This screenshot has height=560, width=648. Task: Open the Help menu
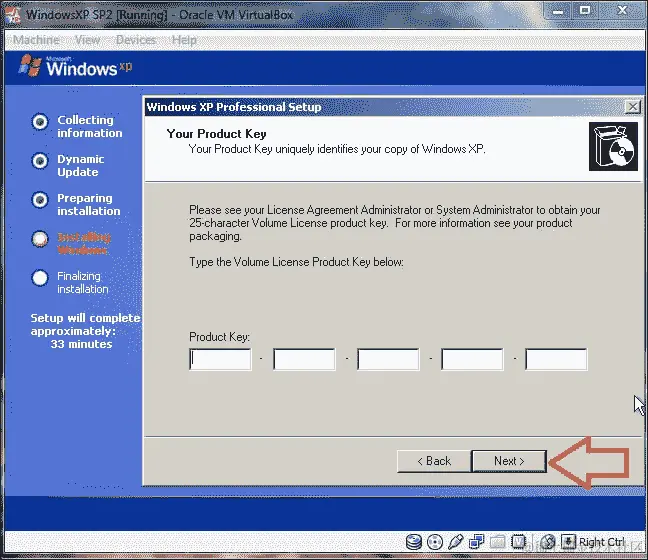point(184,40)
